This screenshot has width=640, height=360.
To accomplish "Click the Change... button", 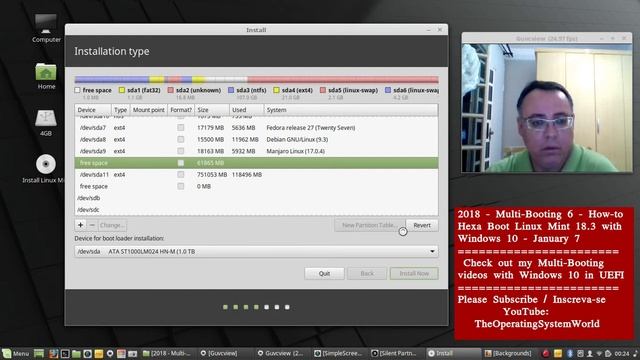I will (x=112, y=225).
